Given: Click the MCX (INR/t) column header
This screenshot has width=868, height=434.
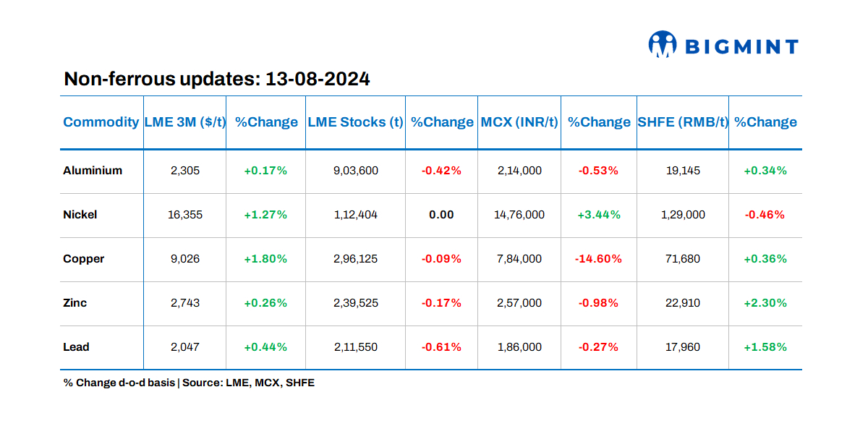Looking at the screenshot, I should [x=519, y=122].
